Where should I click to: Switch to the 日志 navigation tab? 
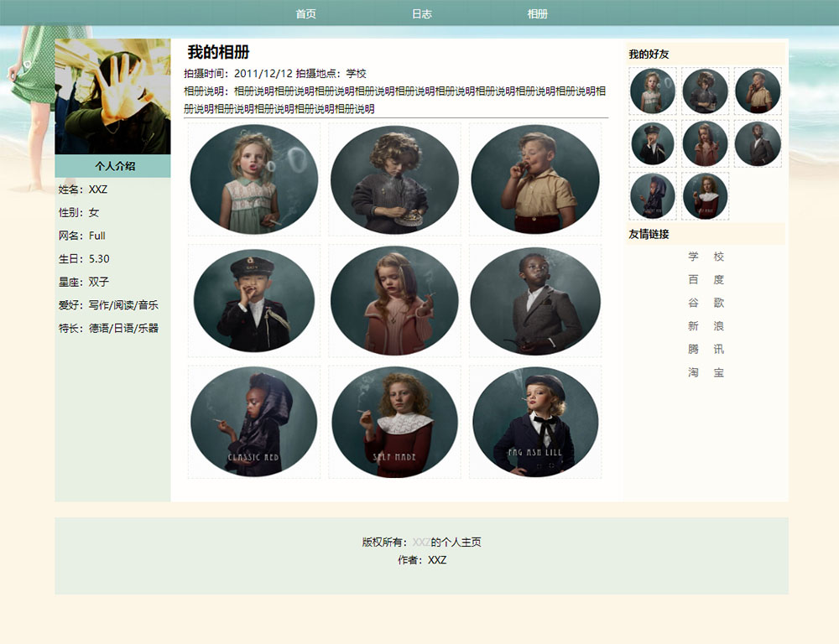(x=422, y=14)
